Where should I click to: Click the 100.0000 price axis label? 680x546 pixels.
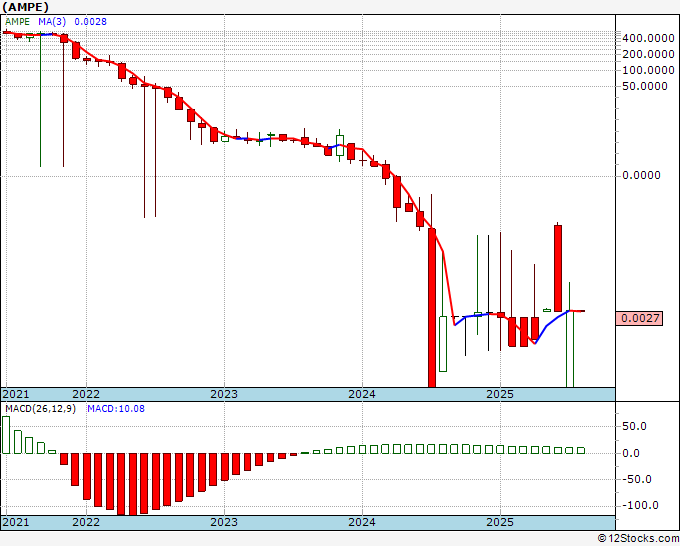[648, 70]
